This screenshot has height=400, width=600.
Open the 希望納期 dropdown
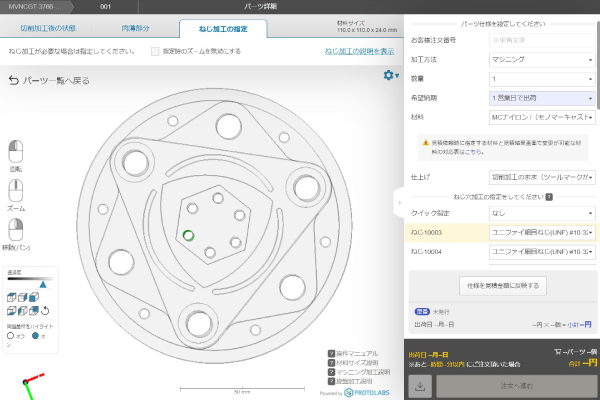(x=541, y=98)
